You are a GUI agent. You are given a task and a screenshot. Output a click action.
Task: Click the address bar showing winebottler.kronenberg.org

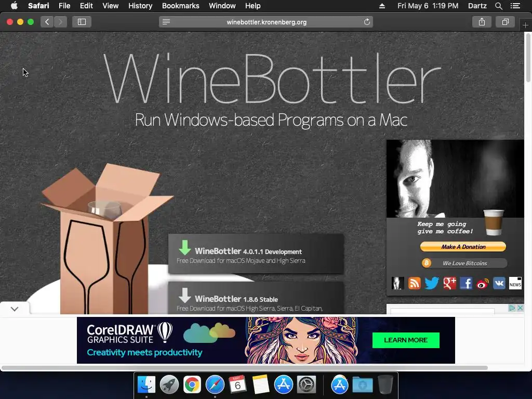pos(267,22)
